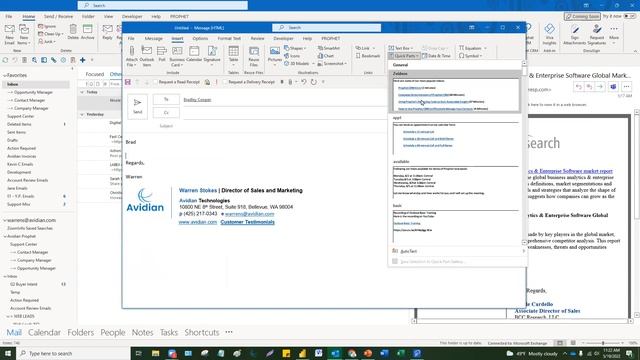Open Business Card option
This screenshot has height=360, width=640.
(x=177, y=56)
